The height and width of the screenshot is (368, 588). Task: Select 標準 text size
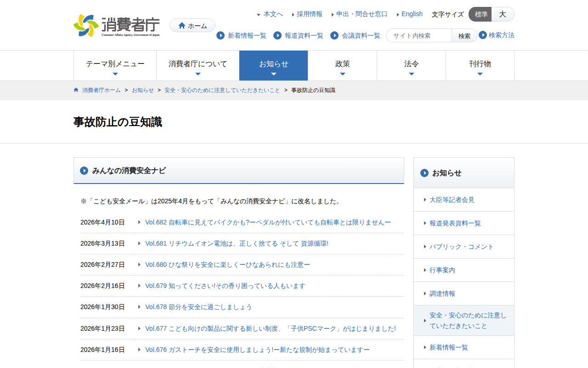481,14
